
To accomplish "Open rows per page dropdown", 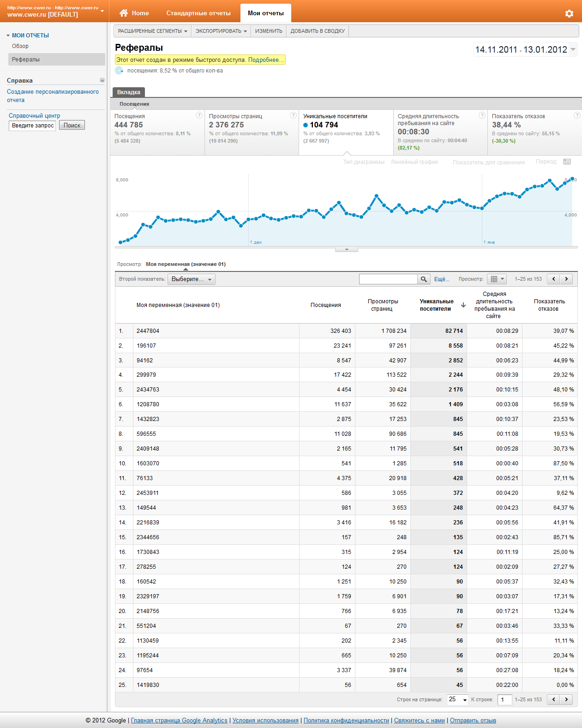I will tap(458, 699).
